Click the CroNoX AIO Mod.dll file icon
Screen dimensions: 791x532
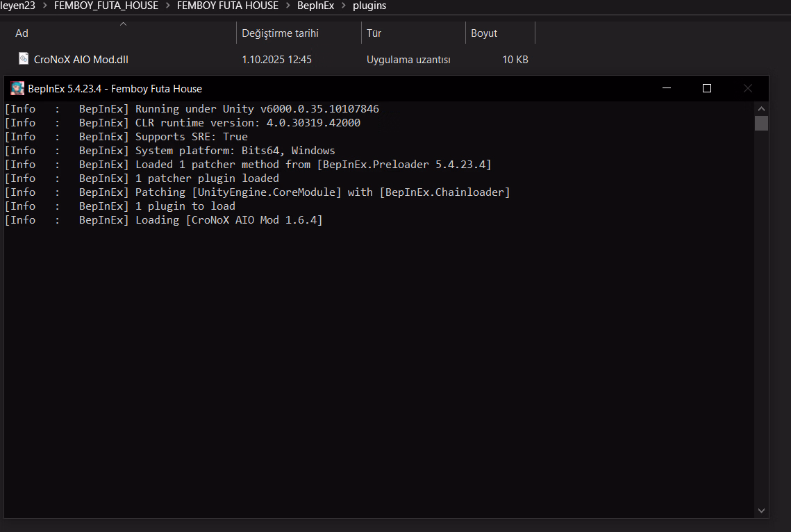tap(24, 59)
